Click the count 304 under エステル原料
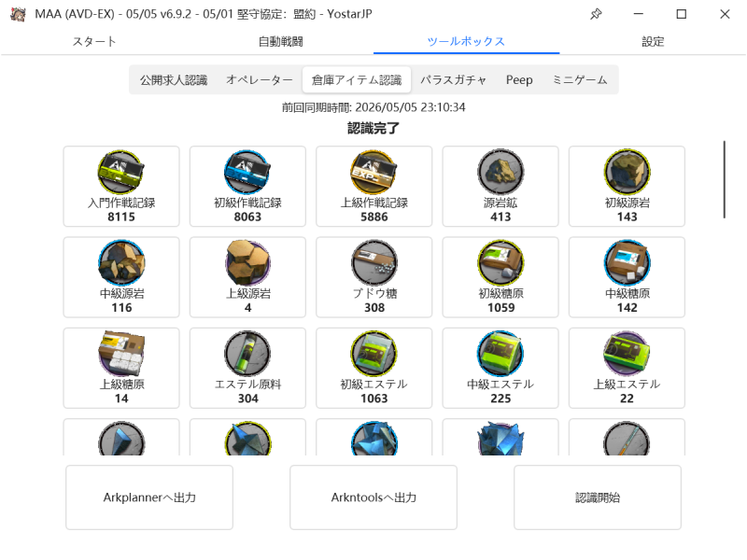This screenshot has width=747, height=560. (x=247, y=399)
